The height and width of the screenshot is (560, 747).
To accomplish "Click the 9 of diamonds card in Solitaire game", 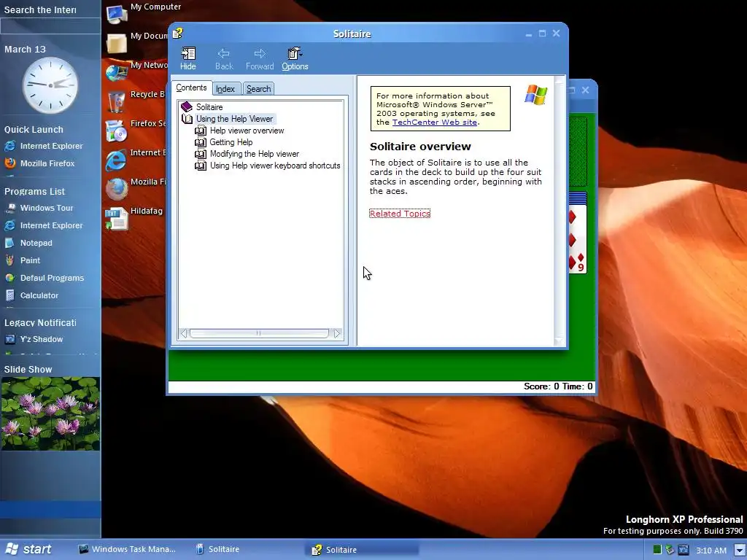I will (x=578, y=239).
